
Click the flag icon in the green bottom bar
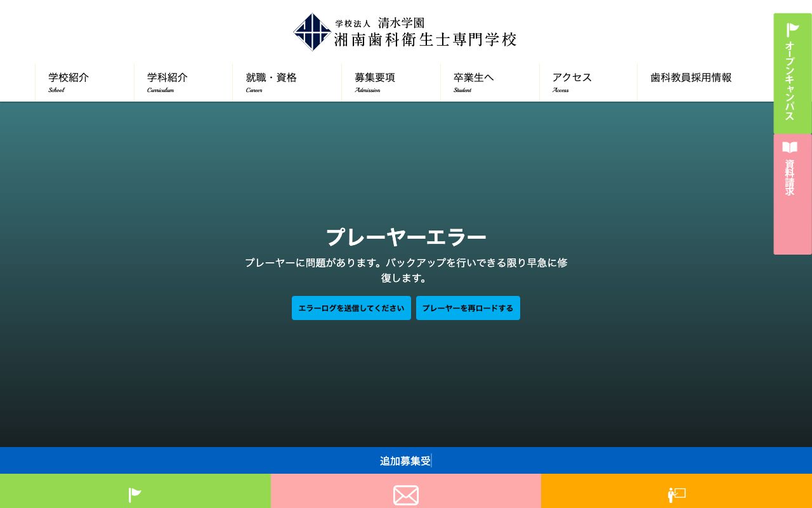[x=135, y=495]
